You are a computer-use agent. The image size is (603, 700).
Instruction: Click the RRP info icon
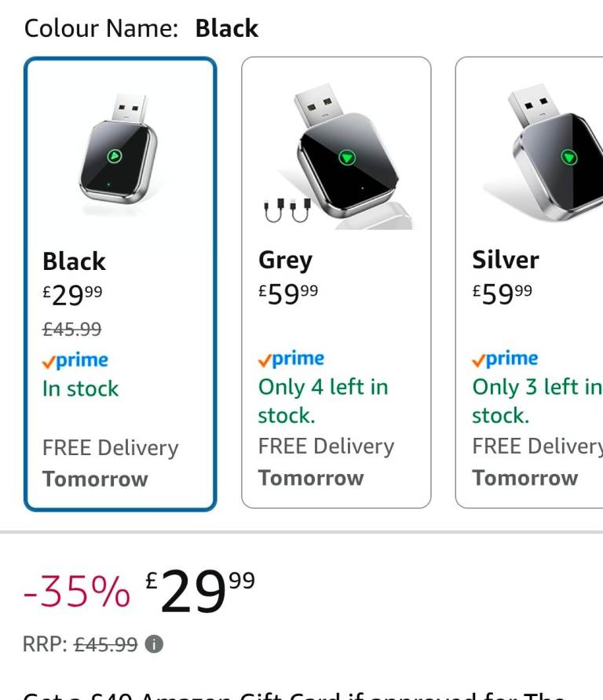155,645
